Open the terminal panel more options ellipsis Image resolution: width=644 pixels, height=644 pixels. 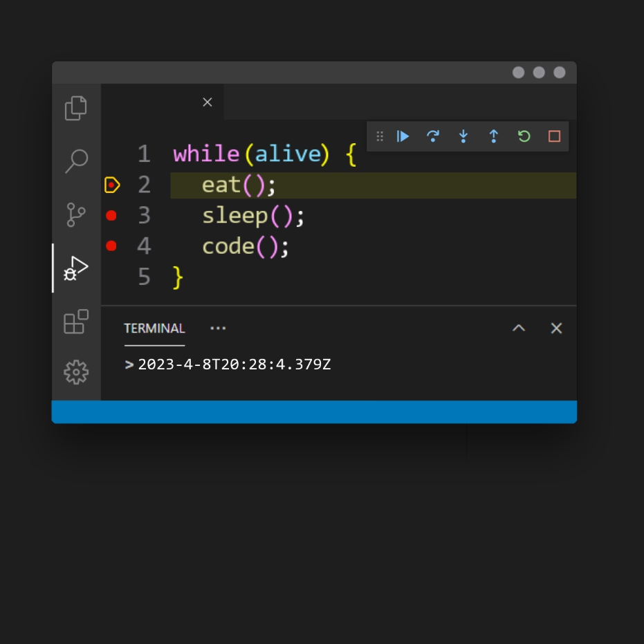tap(218, 328)
